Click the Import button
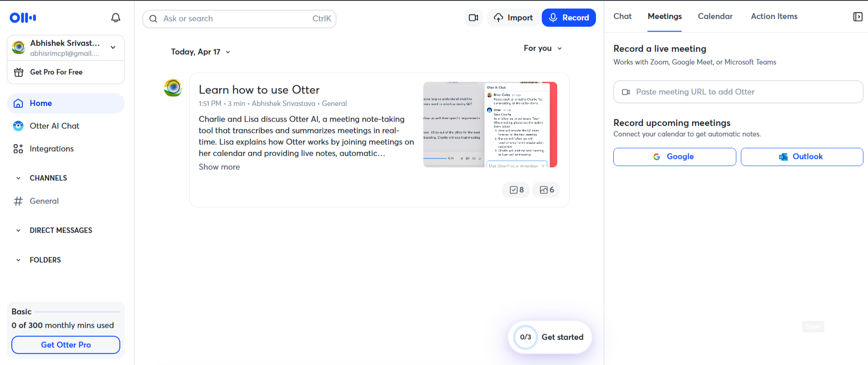Viewport: 868px width, 365px height. tap(513, 18)
